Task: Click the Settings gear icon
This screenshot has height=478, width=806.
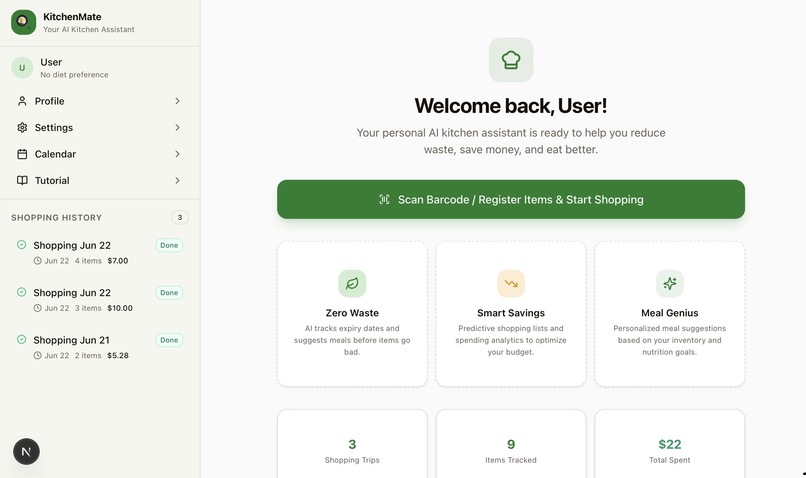Action: point(22,127)
